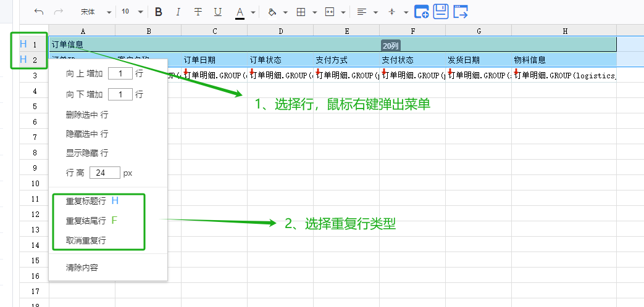Select 重复结尾行 F option
Image resolution: width=644 pixels, height=307 pixels.
pos(91,221)
